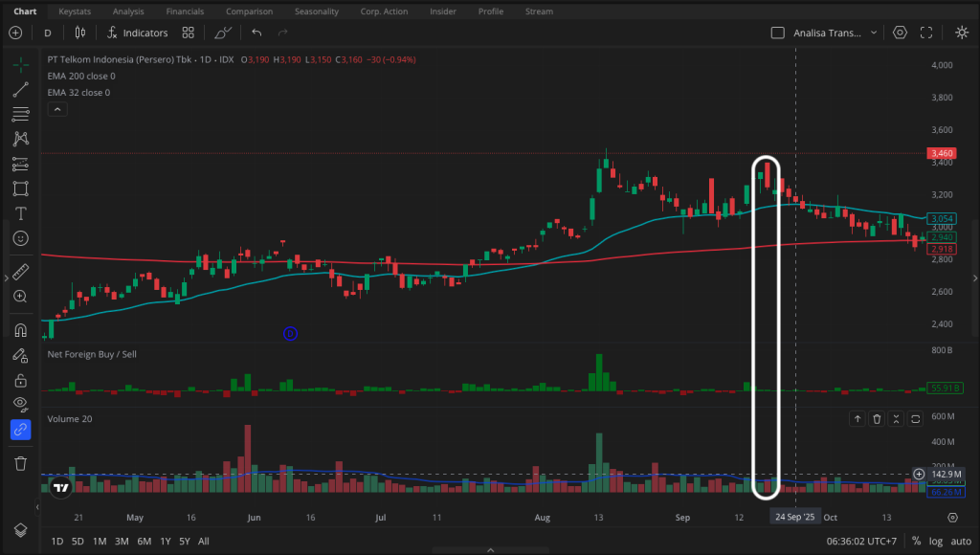Toggle the theme with the sun icon
Image resolution: width=980 pixels, height=555 pixels.
pyautogui.click(x=961, y=32)
